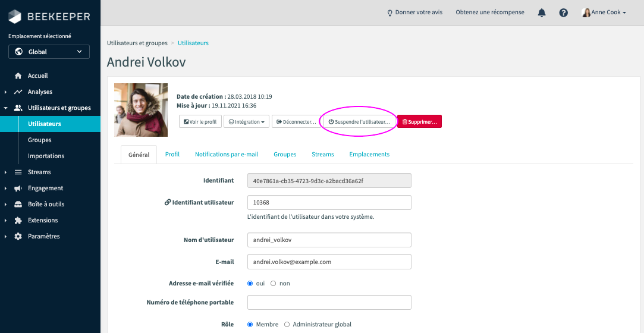Open the Global location dropdown

(49, 52)
